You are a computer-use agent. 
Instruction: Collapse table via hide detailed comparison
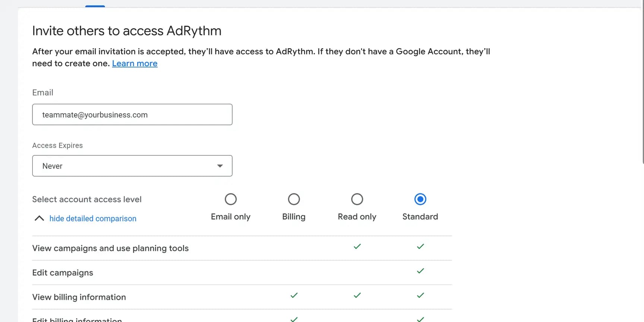click(x=93, y=218)
